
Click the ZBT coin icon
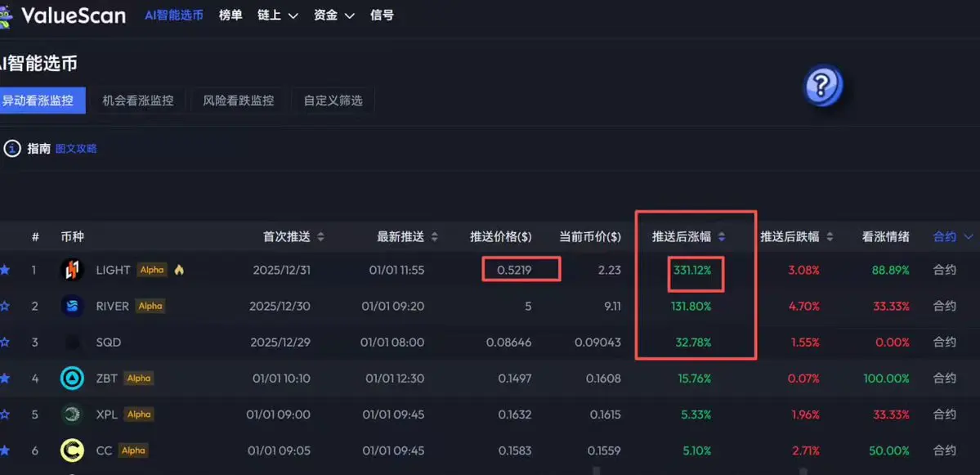coord(72,379)
